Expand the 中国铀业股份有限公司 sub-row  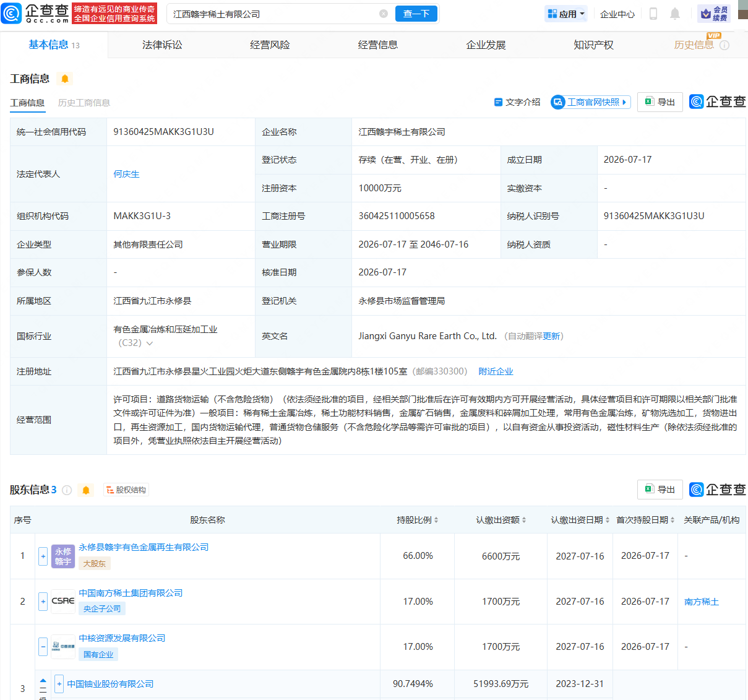(59, 684)
